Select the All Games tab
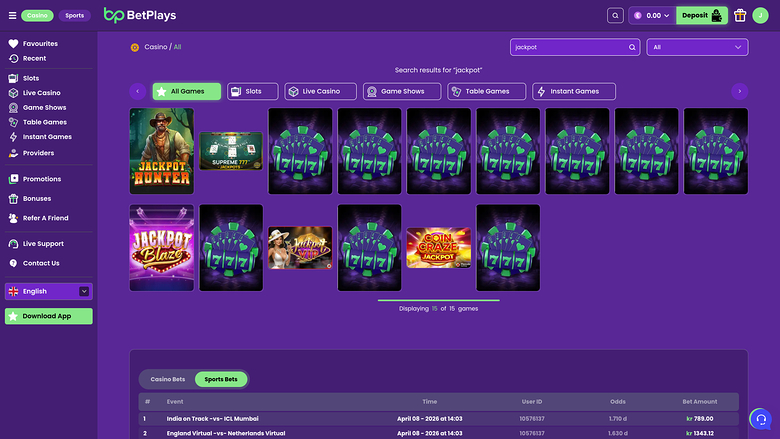Viewport: 780px width, 439px height. (x=187, y=91)
